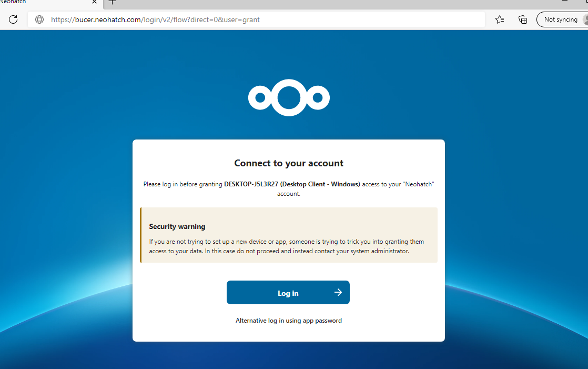
Task: Click the 'Security warning' heading text
Action: coord(177,227)
